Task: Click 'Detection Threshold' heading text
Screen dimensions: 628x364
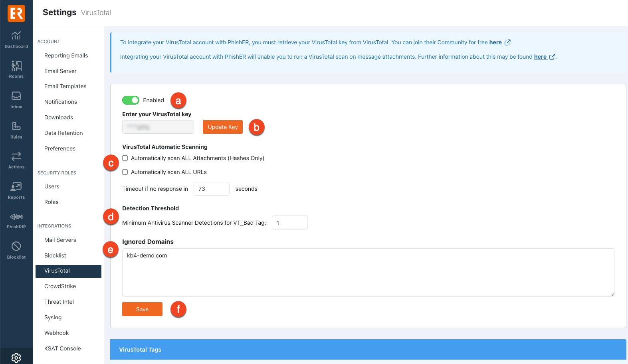Action: point(151,208)
